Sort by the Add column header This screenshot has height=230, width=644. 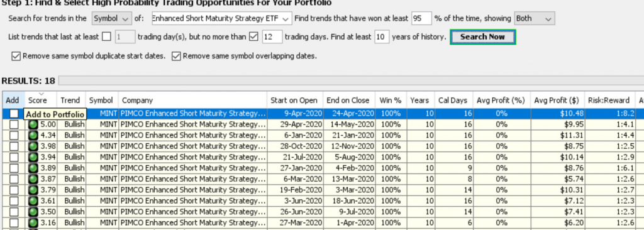click(x=13, y=100)
